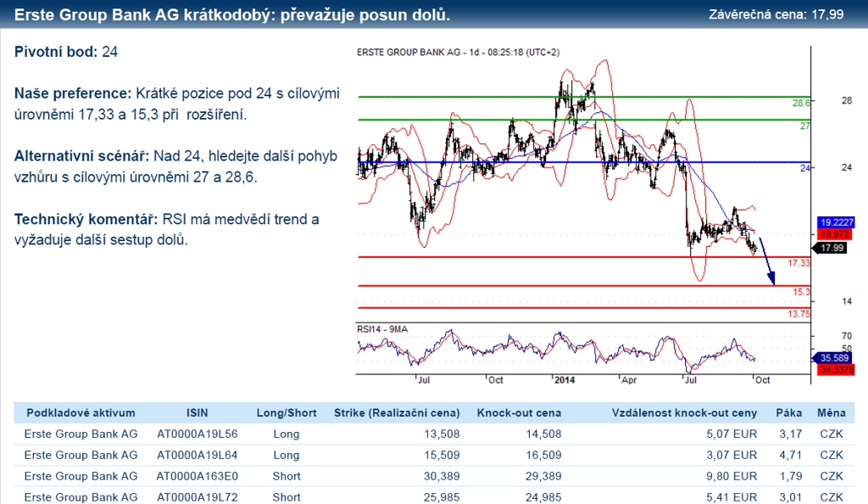Click the knock-out price 24,985
Viewport: 868px width, 504px height.
point(543,497)
